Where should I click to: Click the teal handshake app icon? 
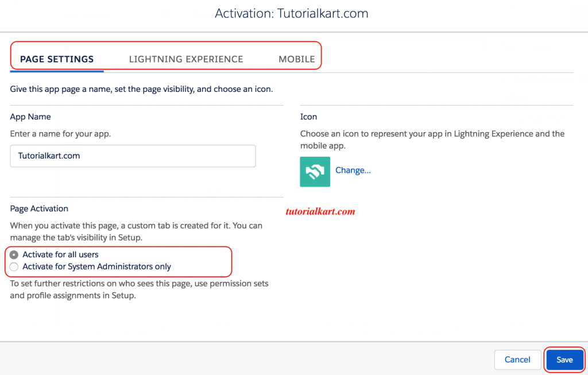[315, 172]
